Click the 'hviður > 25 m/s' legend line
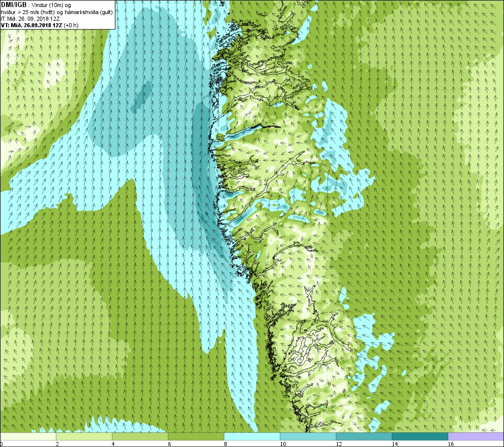 [x=56, y=12]
